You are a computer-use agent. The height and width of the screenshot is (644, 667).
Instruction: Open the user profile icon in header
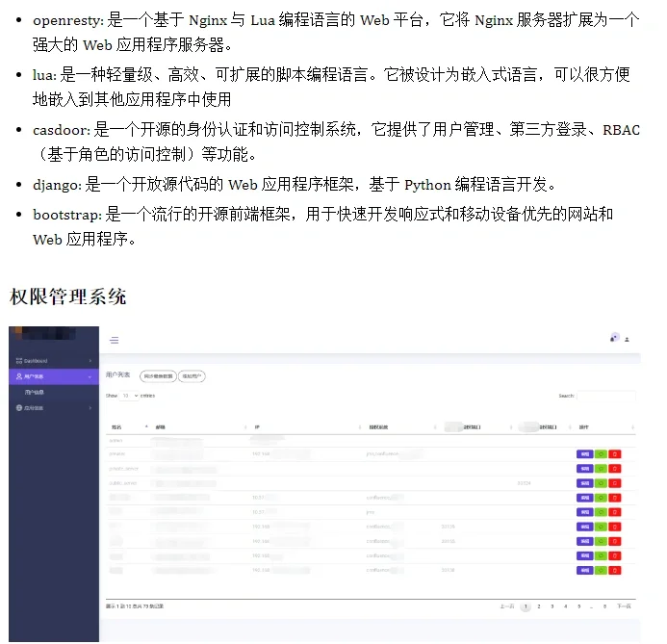tap(627, 340)
